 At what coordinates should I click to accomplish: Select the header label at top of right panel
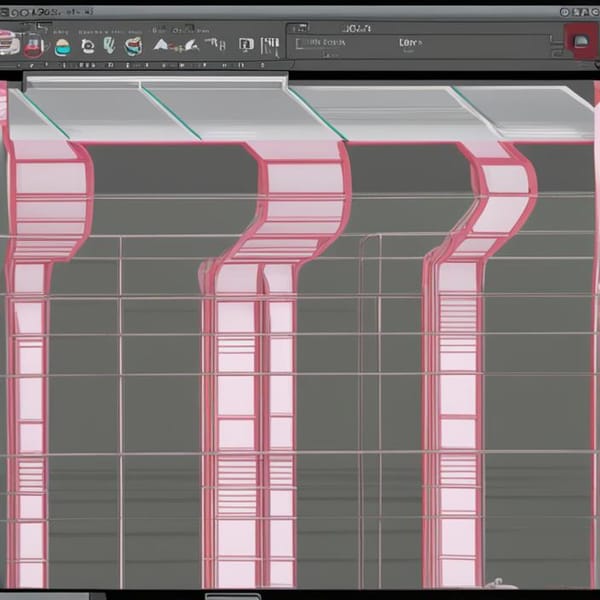pos(355,28)
